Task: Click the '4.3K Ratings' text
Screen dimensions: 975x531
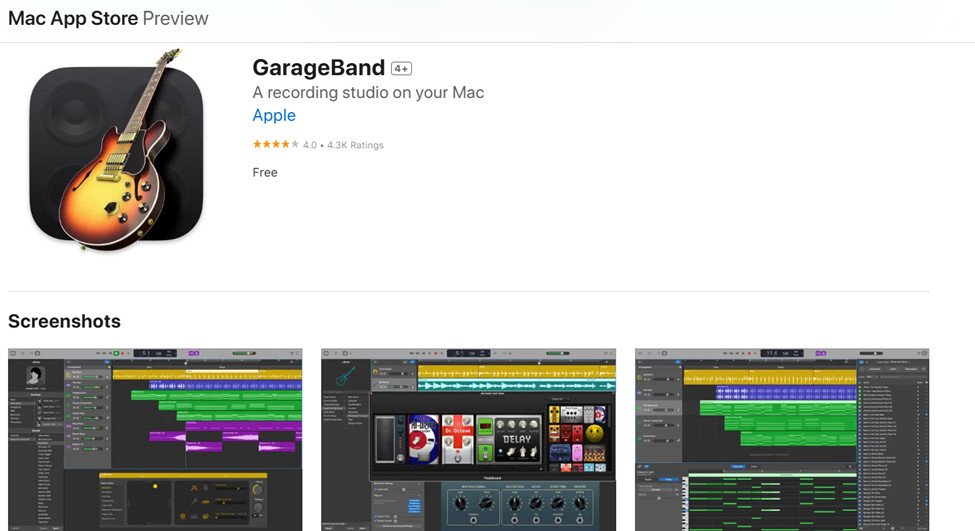Action: coord(356,145)
